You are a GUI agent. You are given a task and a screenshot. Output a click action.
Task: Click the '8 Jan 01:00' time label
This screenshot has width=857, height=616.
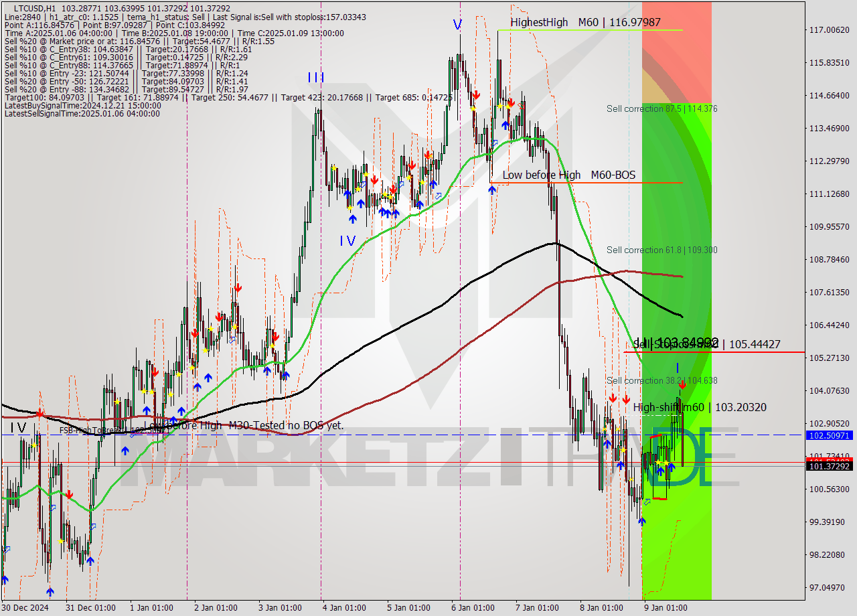pyautogui.click(x=601, y=608)
